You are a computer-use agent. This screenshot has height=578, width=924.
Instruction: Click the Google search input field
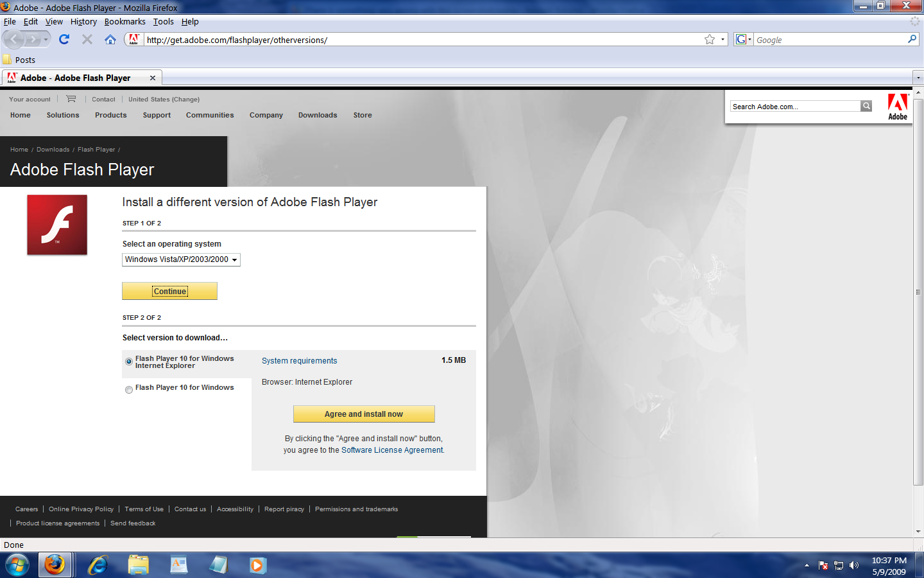[x=830, y=40]
